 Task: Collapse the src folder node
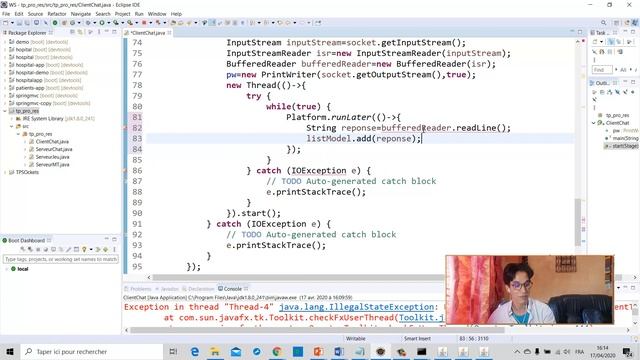pyautogui.click(x=11, y=126)
